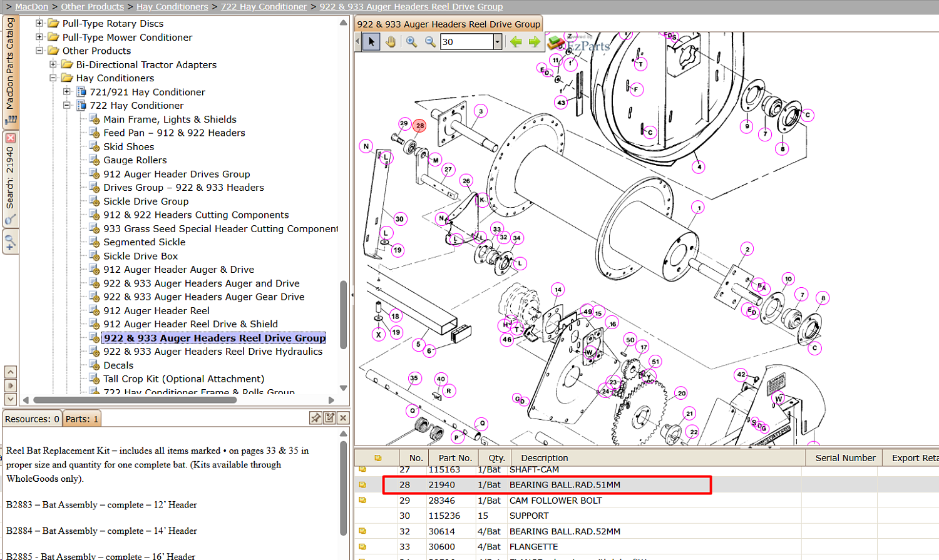939x560 pixels.
Task: Open the Decals page
Action: click(118, 365)
